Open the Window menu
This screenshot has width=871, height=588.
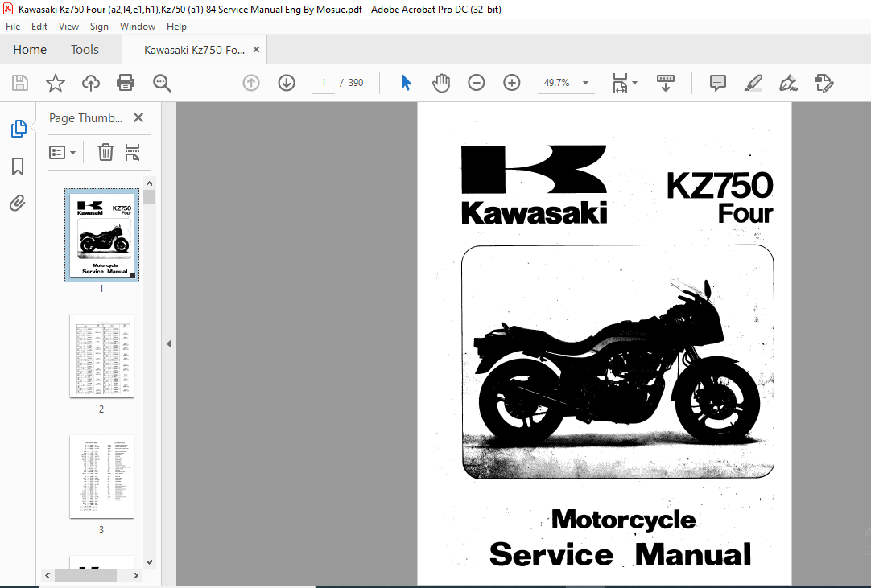point(137,26)
